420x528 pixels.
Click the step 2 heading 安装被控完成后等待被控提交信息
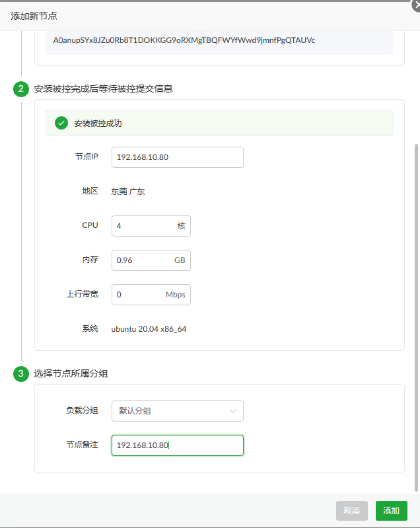click(x=103, y=89)
